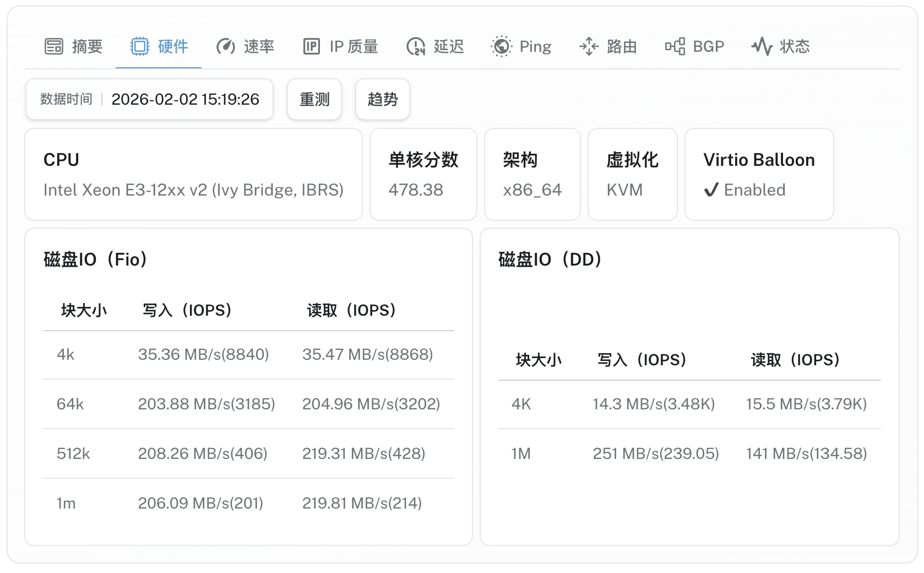This screenshot has height=573, width=924.
Task: Open the Ping tab
Action: pyautogui.click(x=521, y=46)
